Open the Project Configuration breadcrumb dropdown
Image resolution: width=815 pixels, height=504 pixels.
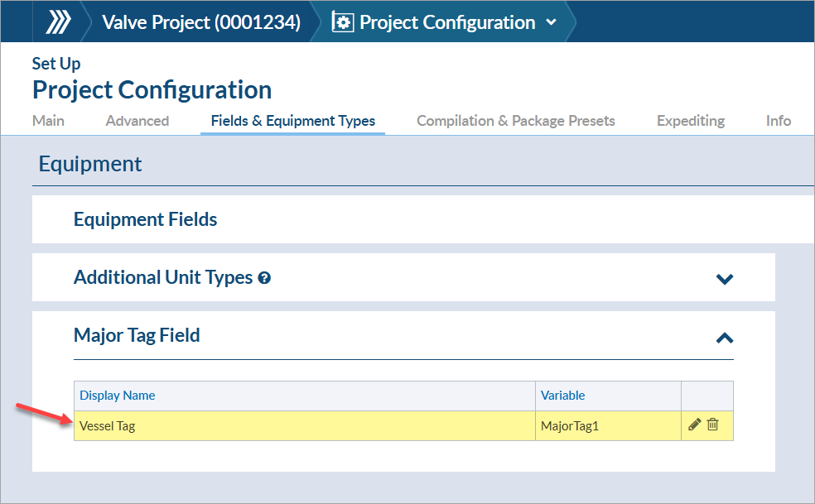552,22
